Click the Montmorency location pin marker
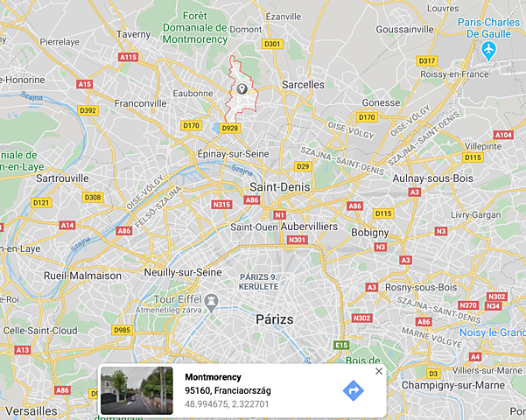526x420 pixels. coord(242,89)
